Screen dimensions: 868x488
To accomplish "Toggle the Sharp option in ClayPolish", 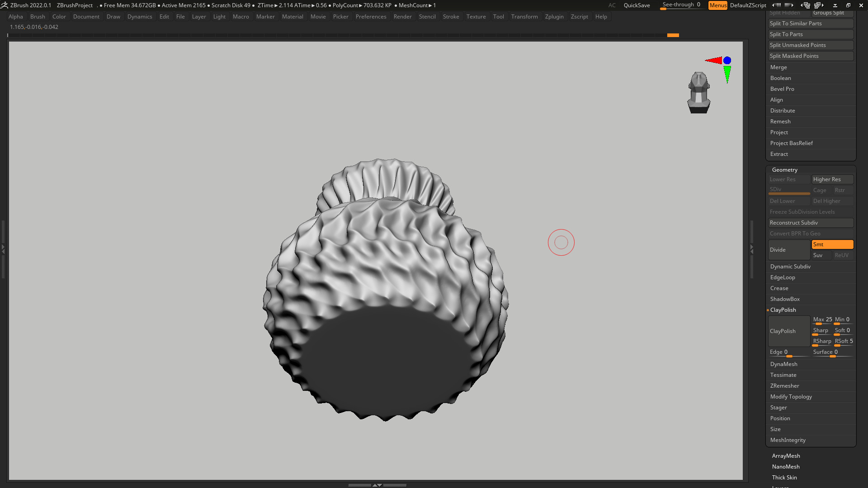I will click(x=821, y=331).
